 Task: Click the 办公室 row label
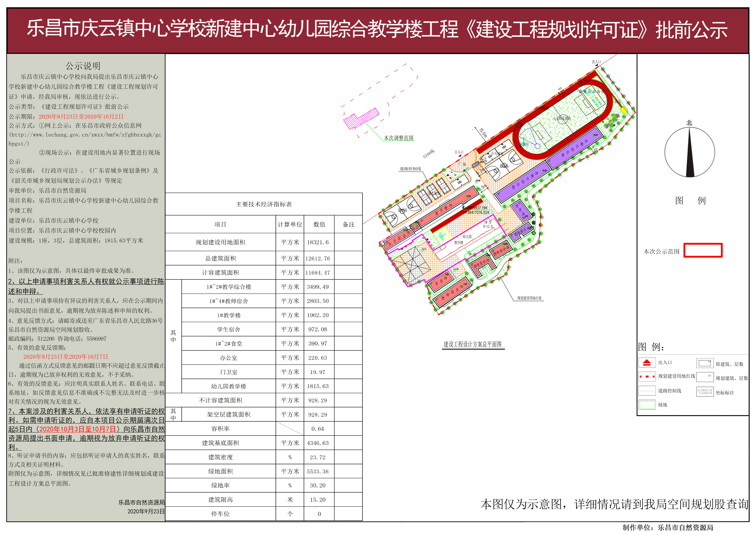click(229, 358)
